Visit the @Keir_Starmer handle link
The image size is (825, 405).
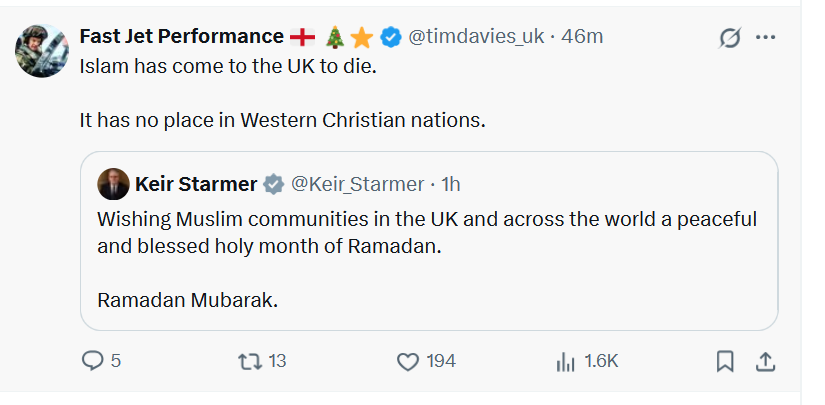(357, 184)
